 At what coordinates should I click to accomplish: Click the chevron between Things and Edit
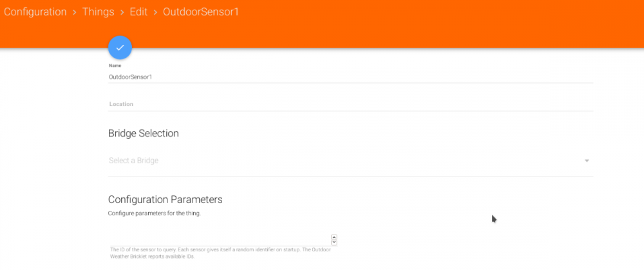pyautogui.click(x=122, y=12)
